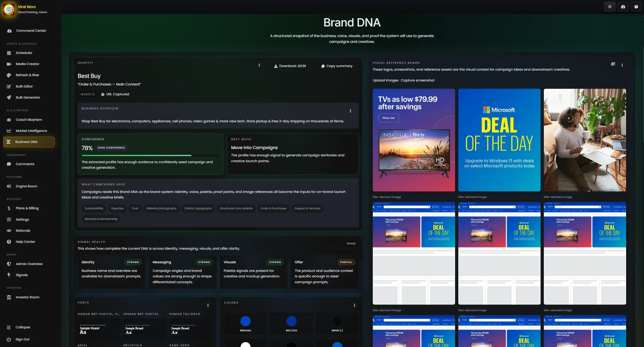The width and height of the screenshot is (644, 347).
Task: Open the Colors panel three-dot menu
Action: [x=354, y=305]
